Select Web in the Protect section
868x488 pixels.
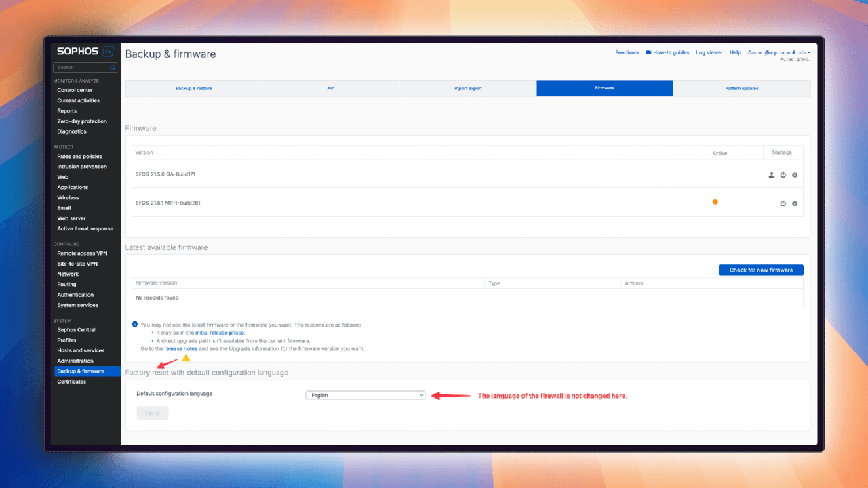point(63,177)
